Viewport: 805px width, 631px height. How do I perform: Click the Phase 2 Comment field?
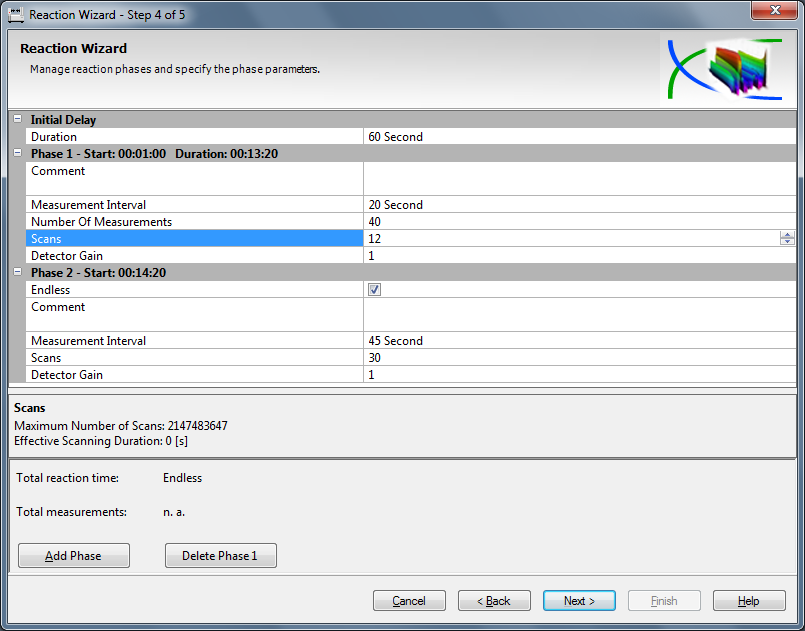tap(570, 314)
